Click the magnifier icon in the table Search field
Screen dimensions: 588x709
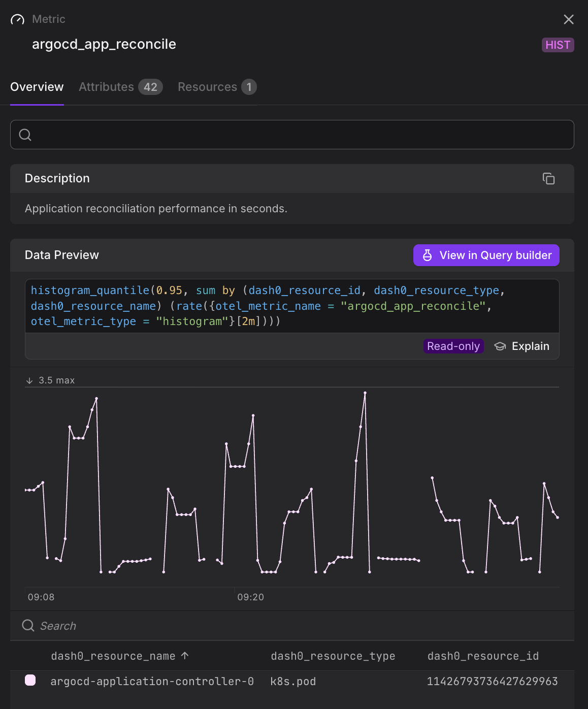click(28, 626)
